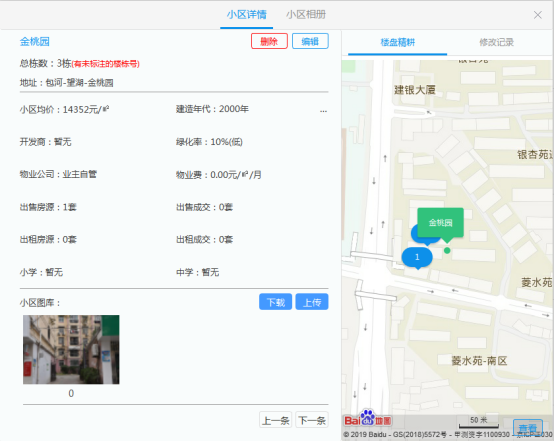Open the 修改记录 tab
554x441 pixels.
496,42
